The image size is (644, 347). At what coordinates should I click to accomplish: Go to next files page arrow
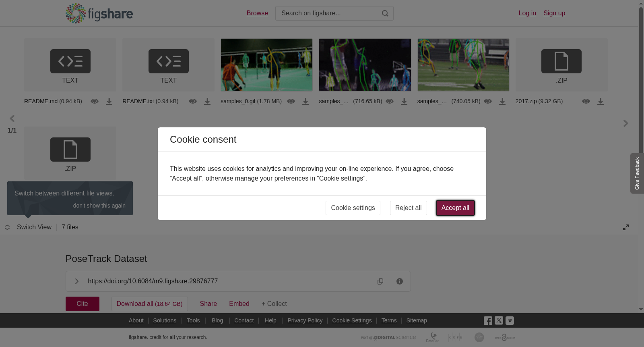(x=625, y=123)
